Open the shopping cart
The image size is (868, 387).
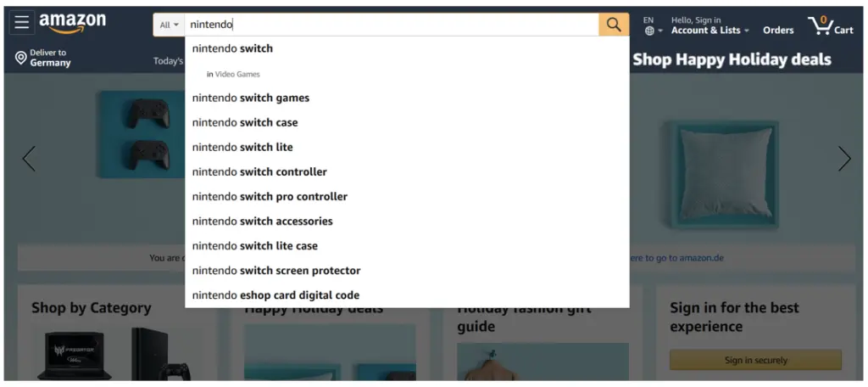831,25
